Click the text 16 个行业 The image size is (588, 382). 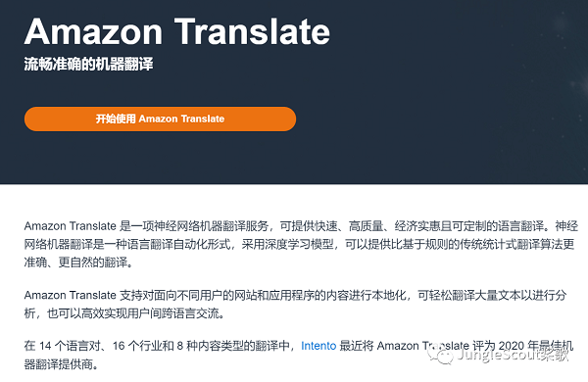coord(137,346)
